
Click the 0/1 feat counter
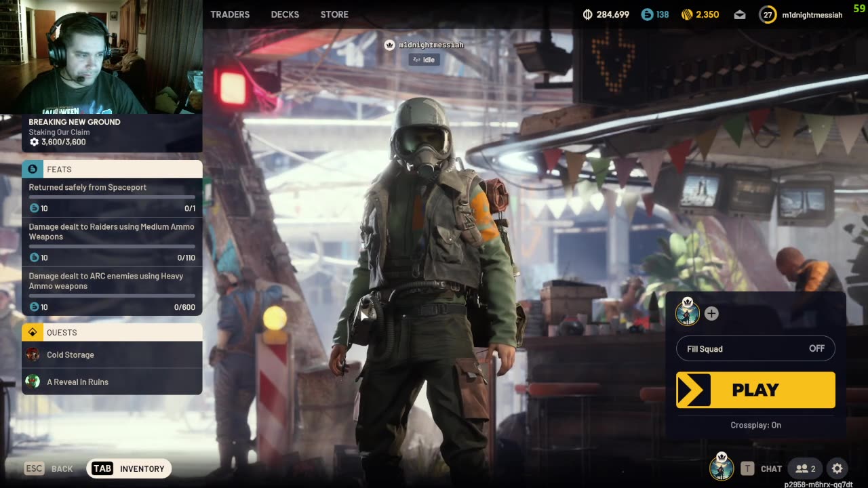tap(190, 208)
